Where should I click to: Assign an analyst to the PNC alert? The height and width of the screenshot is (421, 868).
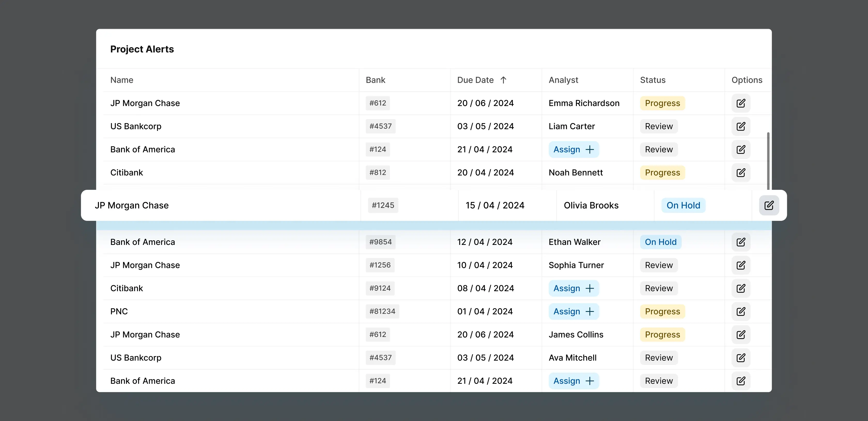point(574,312)
